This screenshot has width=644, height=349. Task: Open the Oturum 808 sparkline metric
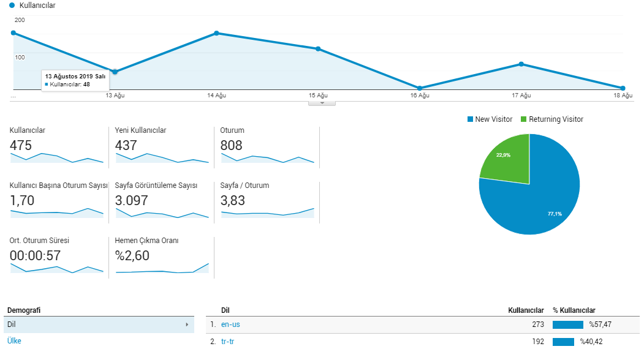[x=267, y=158]
